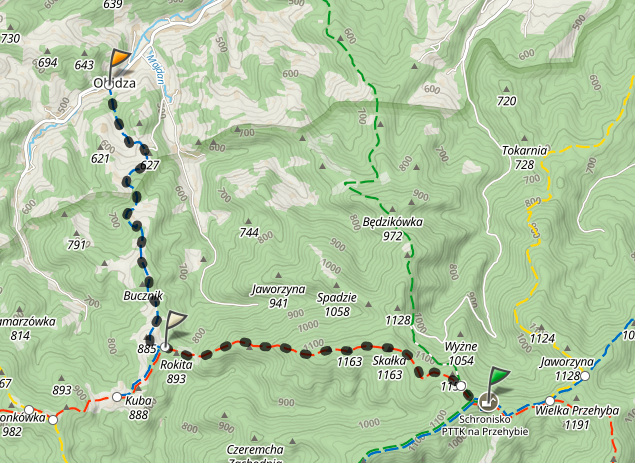Click the Bucznik label on the route

coord(143,296)
